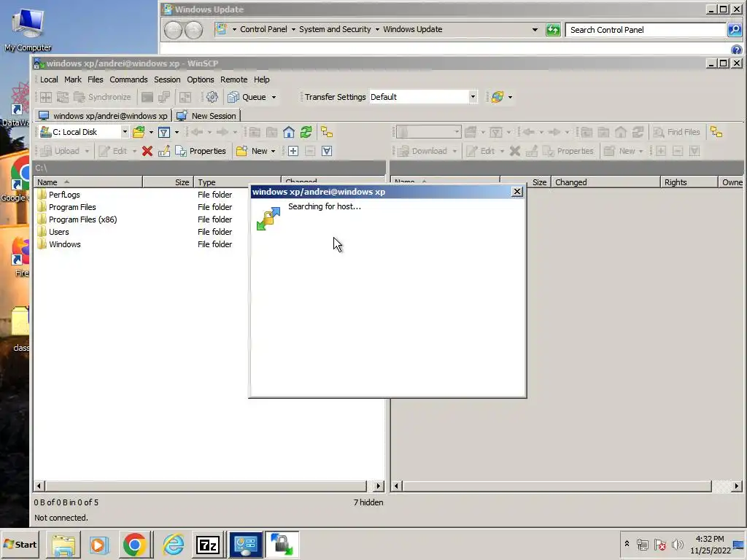Open the Session menu

click(167, 79)
